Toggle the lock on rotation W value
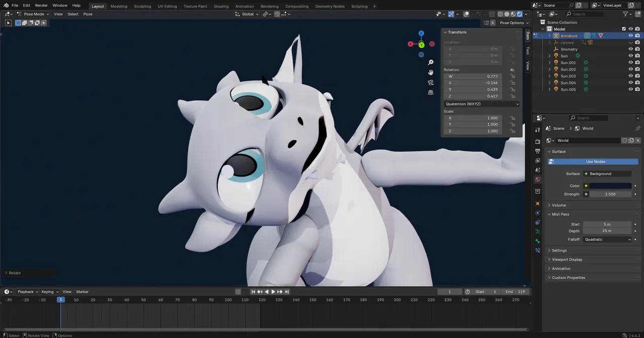 tap(513, 76)
